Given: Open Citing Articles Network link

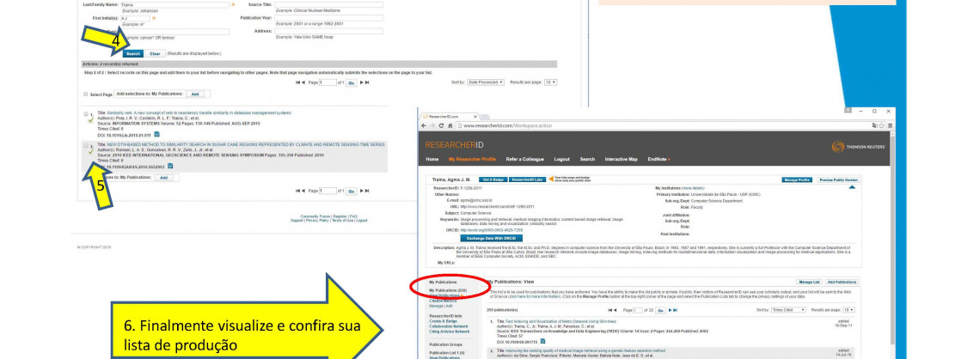Looking at the screenshot, I should (x=449, y=332).
